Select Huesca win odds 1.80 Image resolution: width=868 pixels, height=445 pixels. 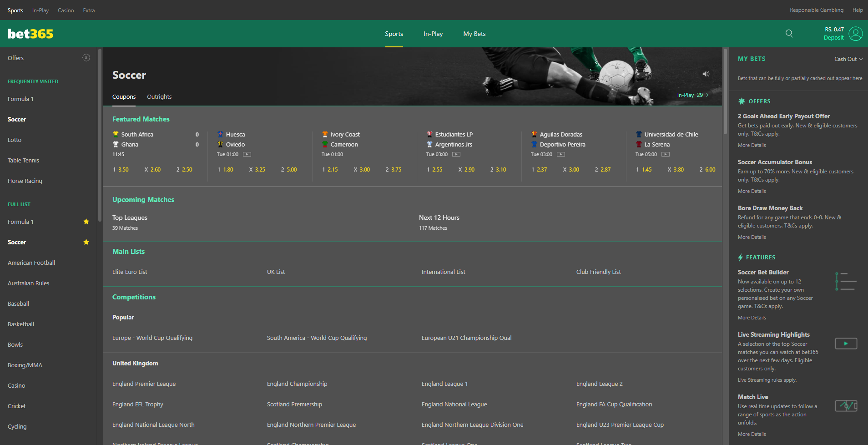point(226,169)
